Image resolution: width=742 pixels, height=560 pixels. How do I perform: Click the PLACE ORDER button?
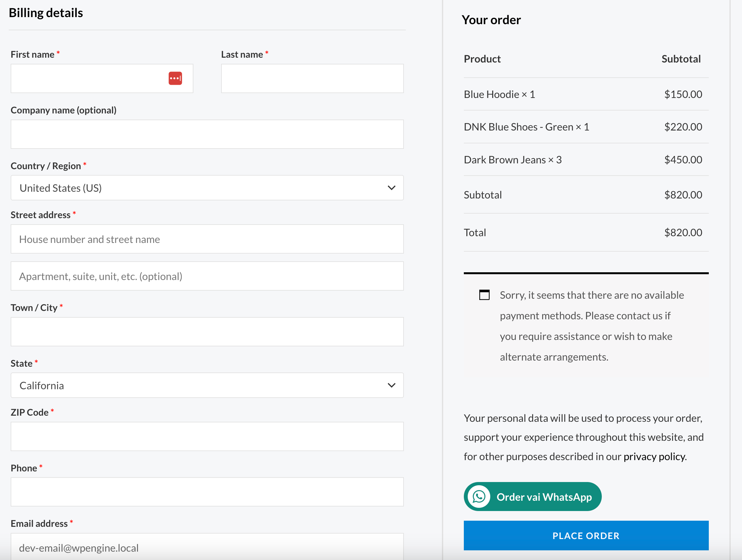[586, 536]
